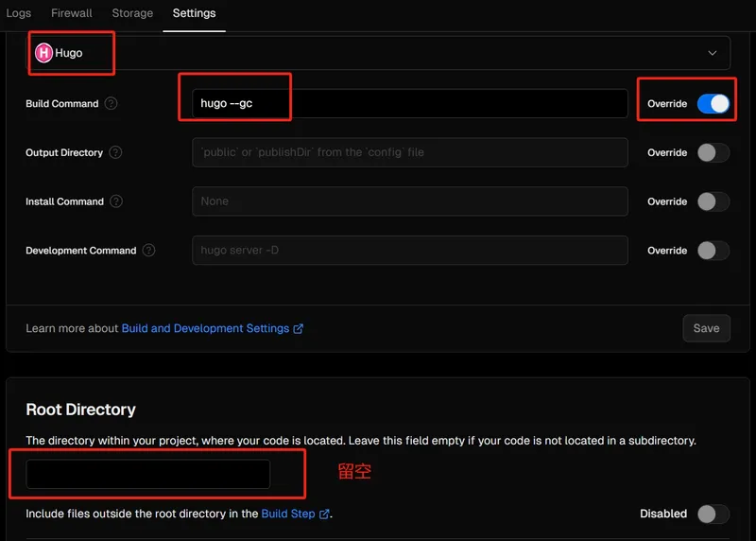The image size is (756, 541).
Task: Toggle include files outside root directory
Action: [x=713, y=514]
